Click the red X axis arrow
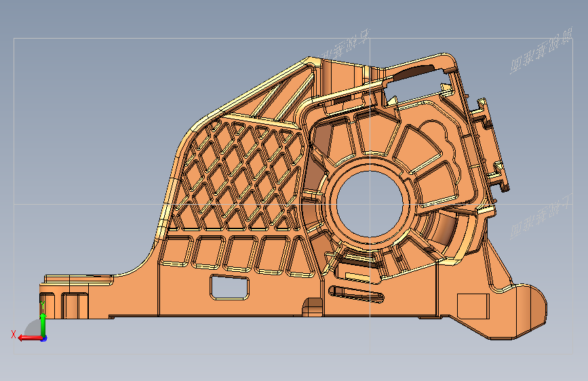The width and height of the screenshot is (588, 381). (x=30, y=338)
